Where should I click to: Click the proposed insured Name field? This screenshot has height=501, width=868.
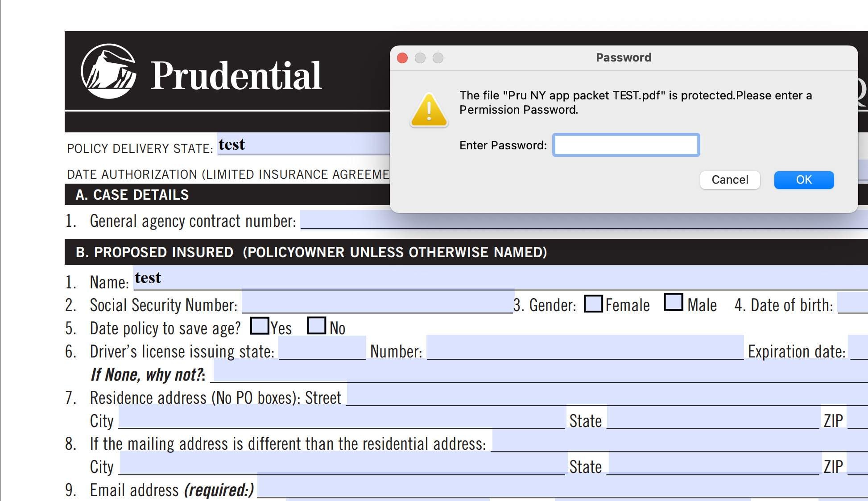click(x=500, y=278)
